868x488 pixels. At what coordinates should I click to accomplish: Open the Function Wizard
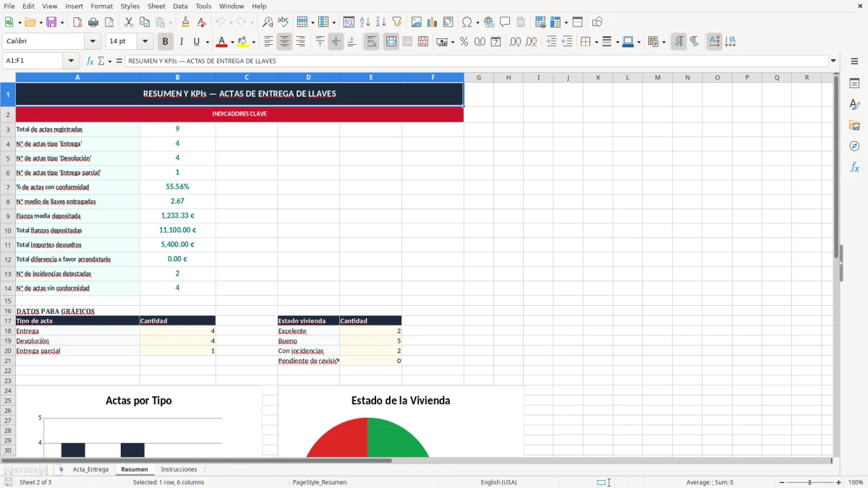pyautogui.click(x=90, y=61)
